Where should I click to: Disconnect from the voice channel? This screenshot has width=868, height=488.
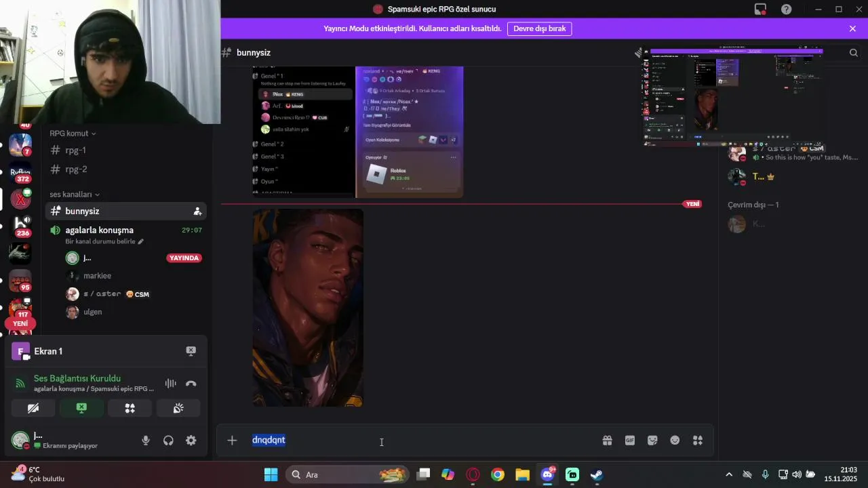(x=191, y=384)
